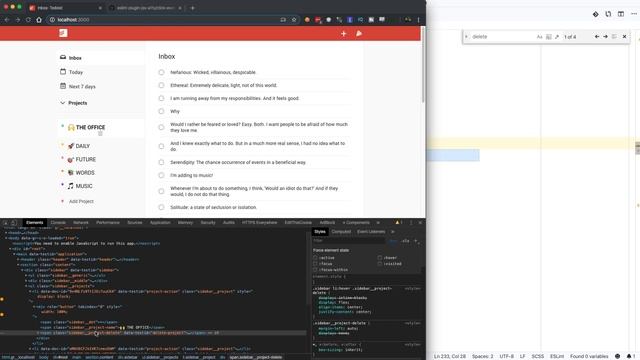Screen dimensions: 640x360
Task: Click the editor find input containing 'delete'
Action: [502, 37]
